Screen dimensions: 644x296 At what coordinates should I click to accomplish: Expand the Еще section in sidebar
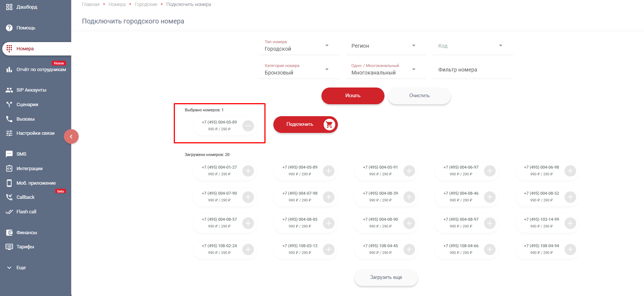click(x=21, y=268)
